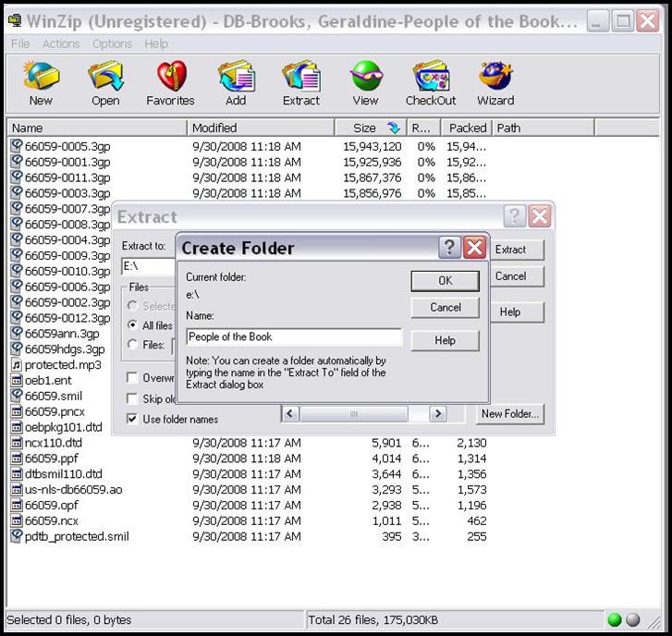The image size is (672, 636).
Task: Click the Open archive toolbar icon
Action: 106,76
